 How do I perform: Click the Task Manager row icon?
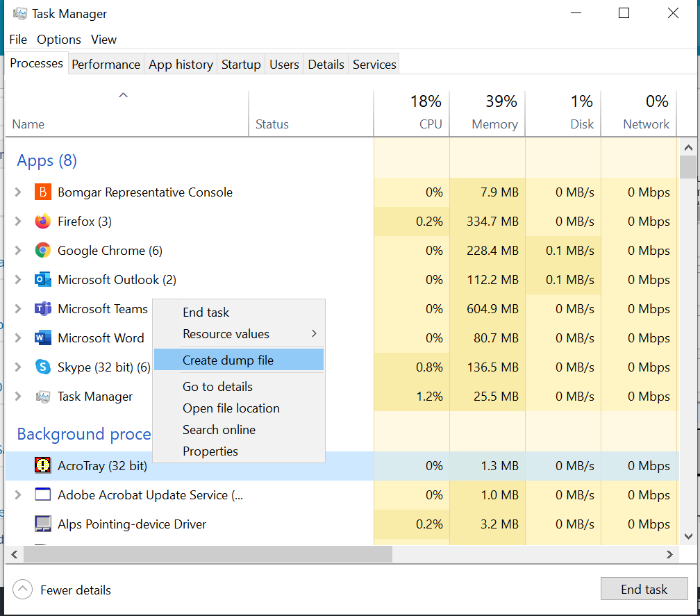click(x=43, y=397)
